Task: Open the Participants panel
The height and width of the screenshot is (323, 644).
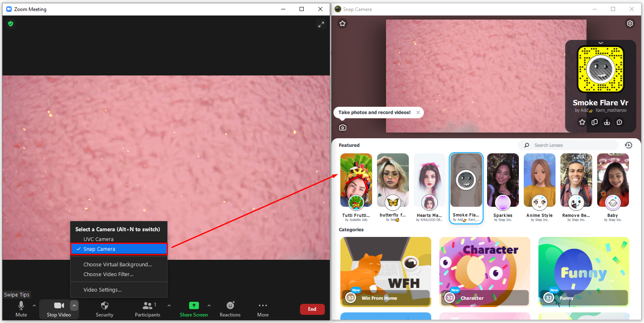Action: pos(148,309)
